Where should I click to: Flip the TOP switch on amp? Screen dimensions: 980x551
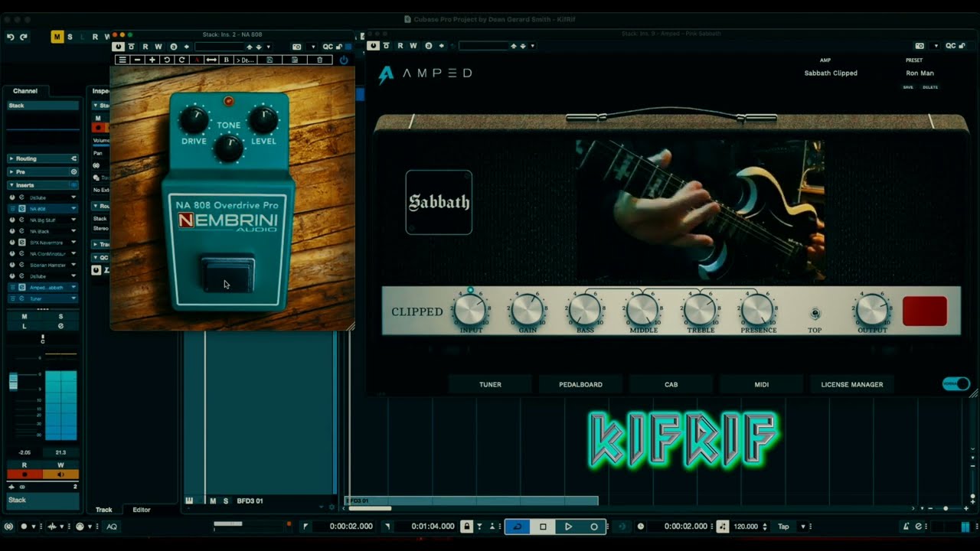[815, 314]
